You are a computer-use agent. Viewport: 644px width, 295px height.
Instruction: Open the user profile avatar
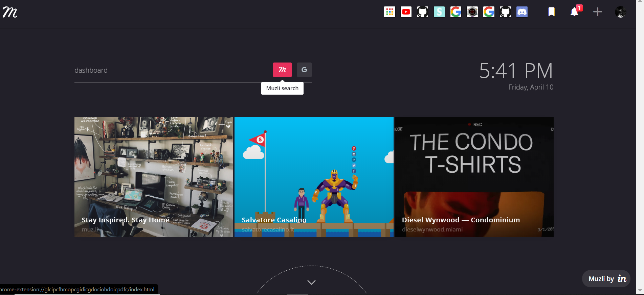point(621,12)
